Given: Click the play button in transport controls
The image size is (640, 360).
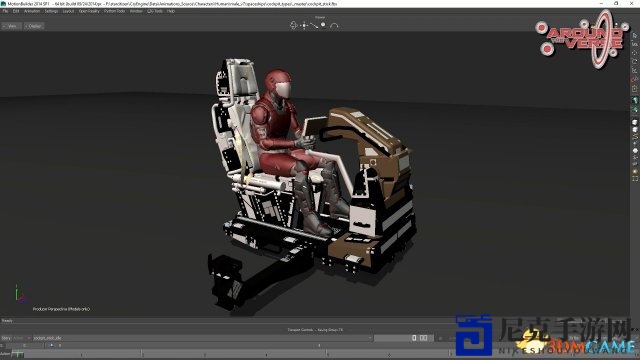Looking at the screenshot, I should (x=51, y=345).
